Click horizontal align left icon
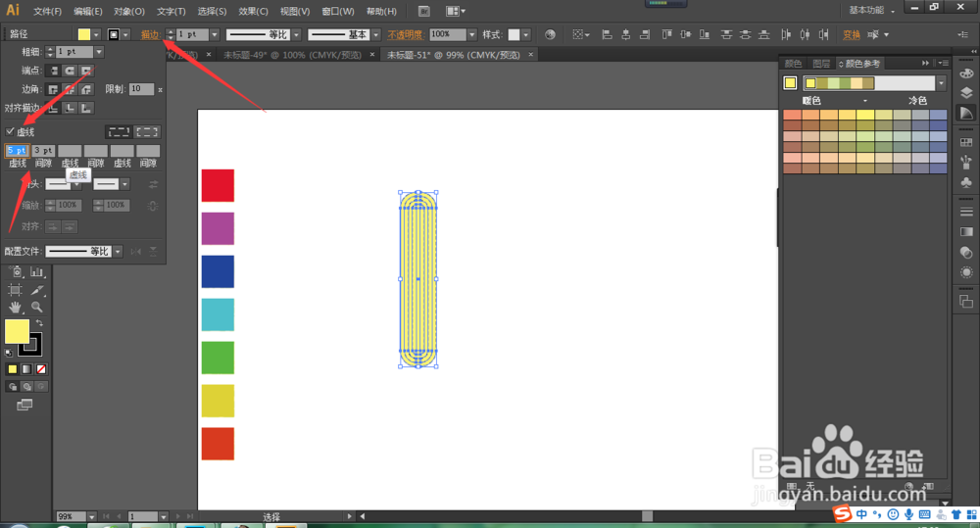This screenshot has height=528, width=980. (x=607, y=35)
